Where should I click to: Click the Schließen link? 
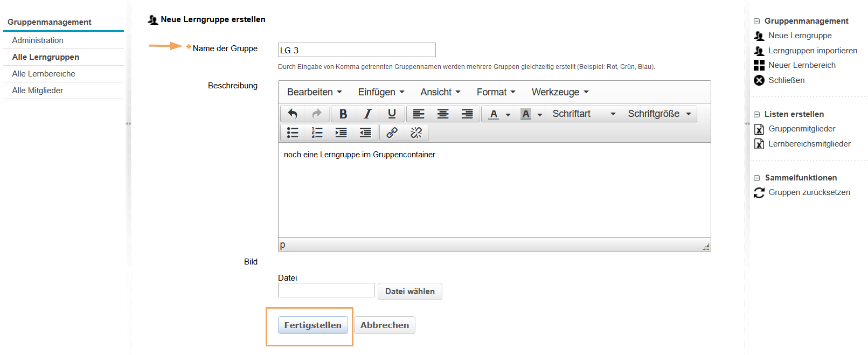coord(787,80)
